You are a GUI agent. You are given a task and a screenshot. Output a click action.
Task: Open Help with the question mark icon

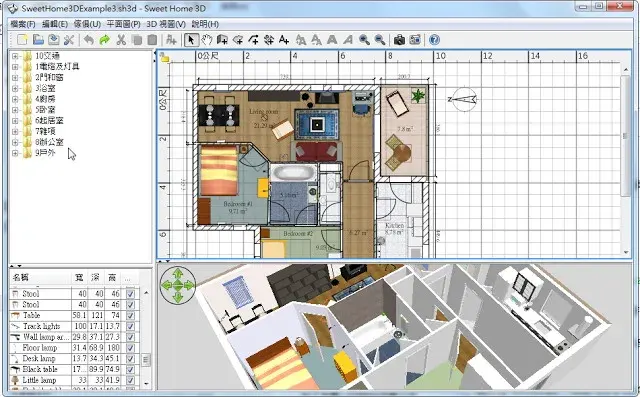435,40
